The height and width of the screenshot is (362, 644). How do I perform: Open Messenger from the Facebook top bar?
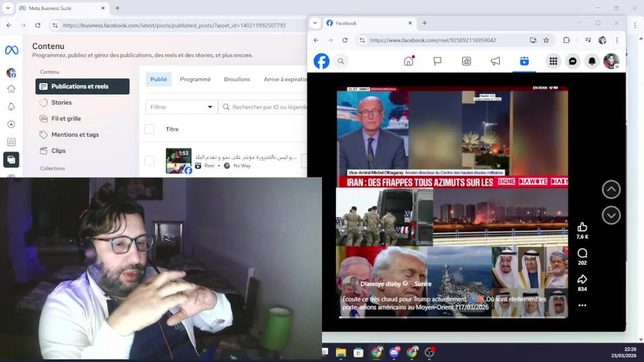[573, 61]
